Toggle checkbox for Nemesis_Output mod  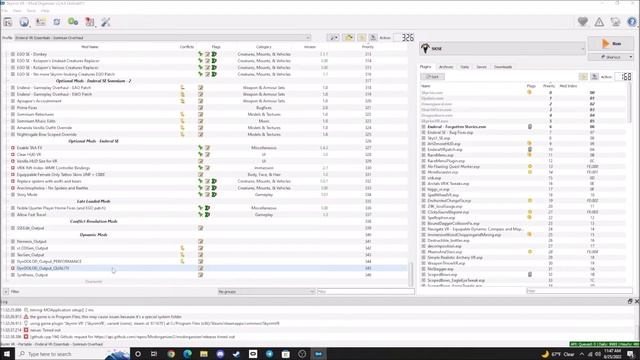click(x=13, y=242)
